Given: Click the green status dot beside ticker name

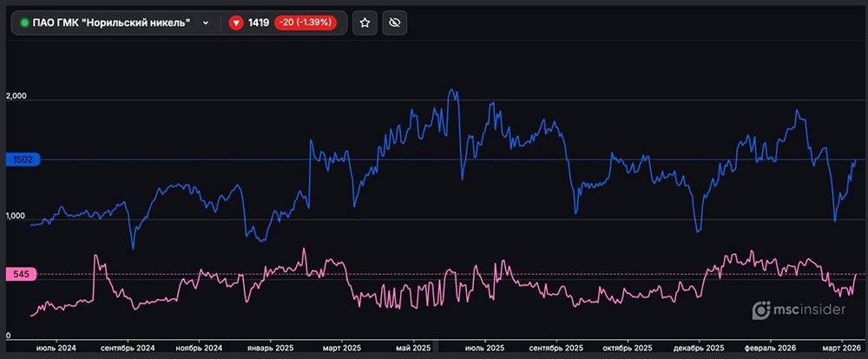Looking at the screenshot, I should (x=24, y=23).
